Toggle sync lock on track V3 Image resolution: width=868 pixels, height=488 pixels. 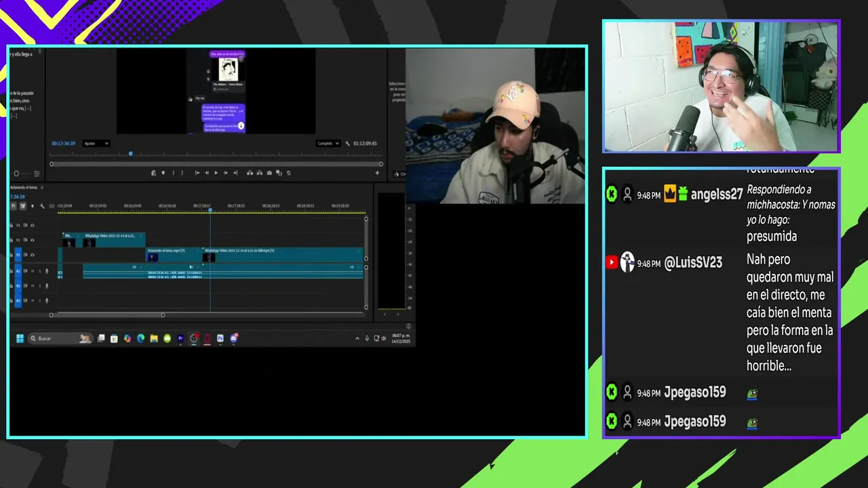coord(25,225)
